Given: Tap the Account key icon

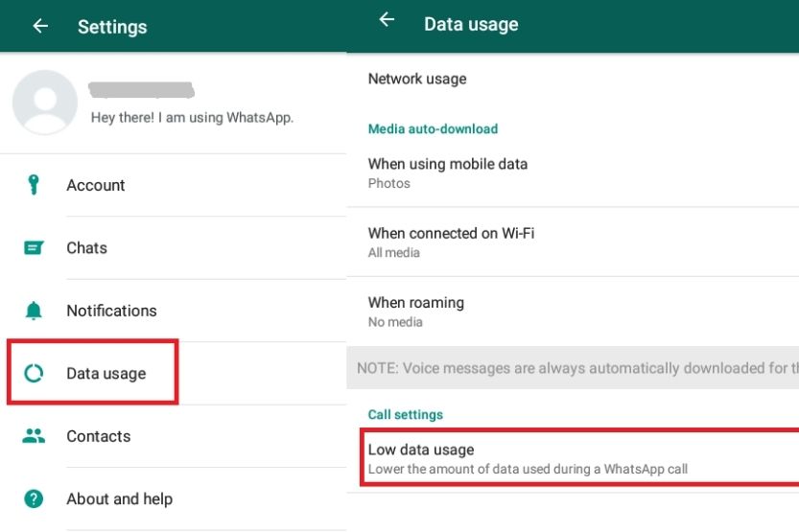Looking at the screenshot, I should [x=34, y=185].
